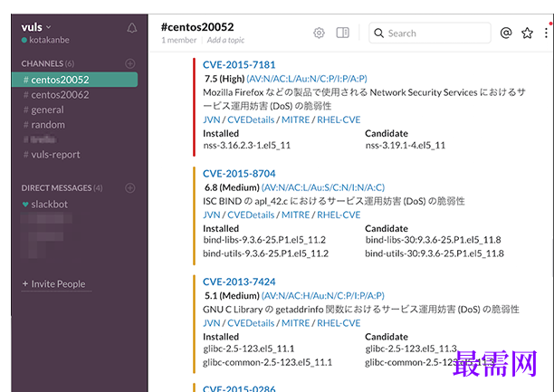The image size is (554, 392).
Task: Add a new channel with plus icon
Action: [130, 63]
